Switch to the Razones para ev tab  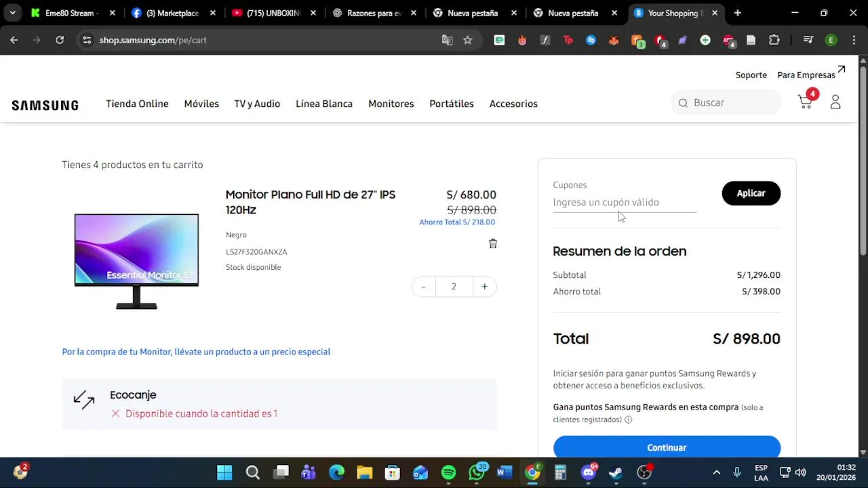click(373, 13)
